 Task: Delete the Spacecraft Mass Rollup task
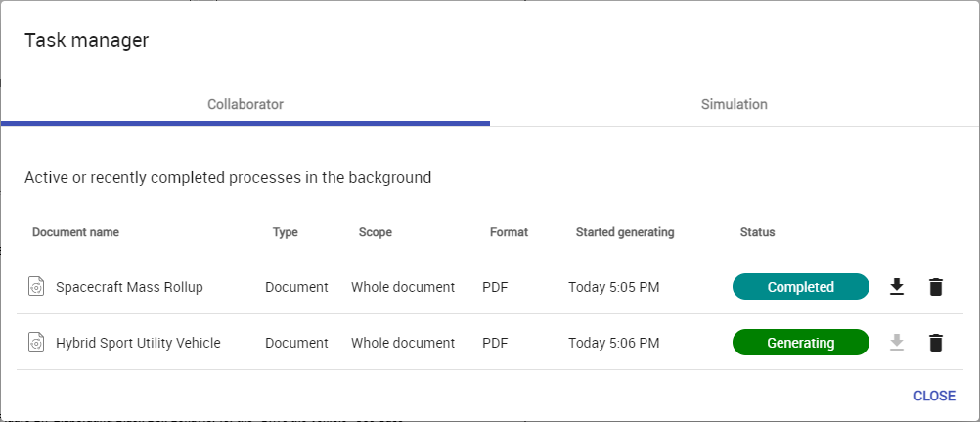pos(936,287)
